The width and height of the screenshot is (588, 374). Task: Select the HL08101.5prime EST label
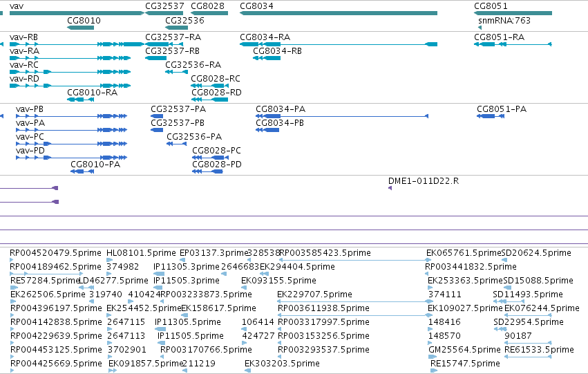141,253
